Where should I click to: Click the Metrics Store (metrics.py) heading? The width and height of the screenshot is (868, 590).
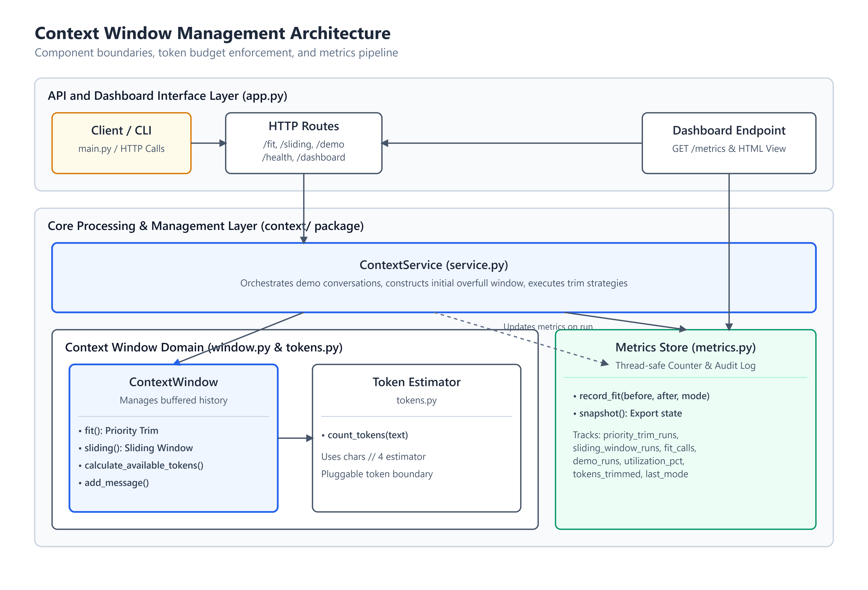[x=685, y=347]
